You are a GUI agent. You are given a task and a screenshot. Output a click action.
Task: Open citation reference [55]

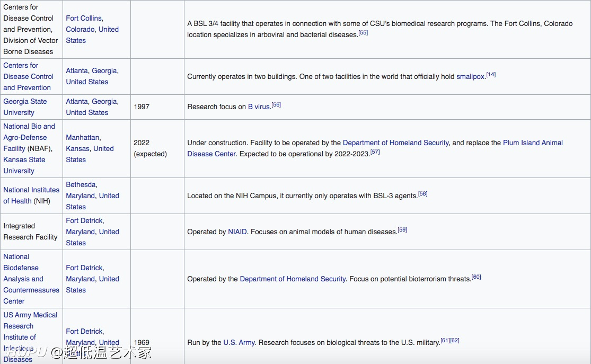point(363,33)
